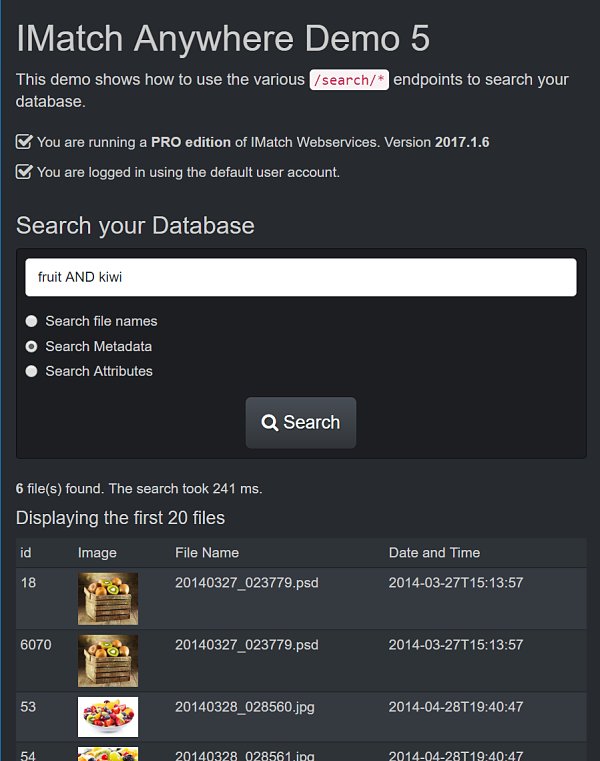Click the '6 file(s) found' result text

point(60,488)
